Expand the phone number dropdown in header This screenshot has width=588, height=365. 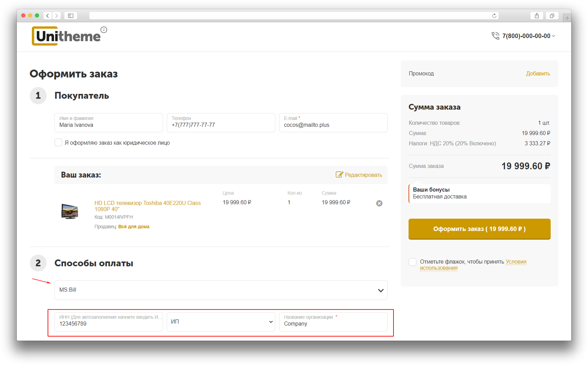click(553, 36)
